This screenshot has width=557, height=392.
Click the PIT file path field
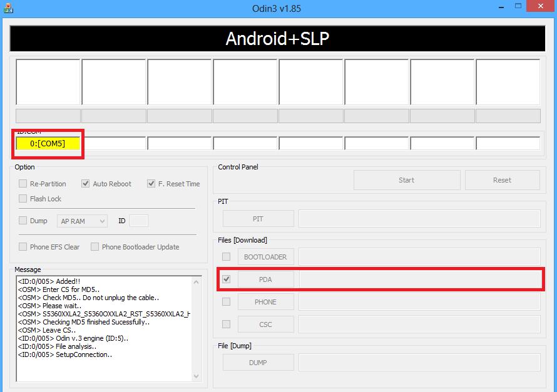tap(419, 219)
